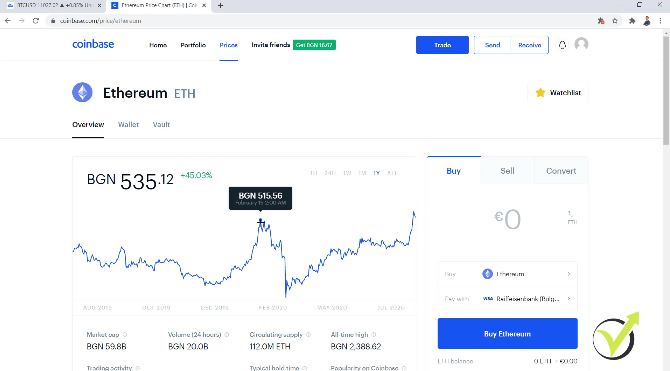Open the user profile avatar menu
The width and height of the screenshot is (670, 371).
click(x=581, y=44)
